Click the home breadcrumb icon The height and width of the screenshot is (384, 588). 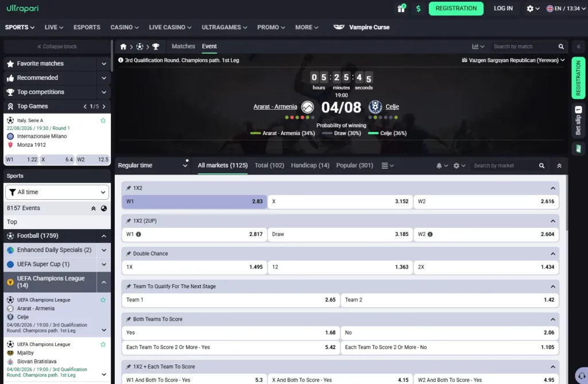point(123,46)
